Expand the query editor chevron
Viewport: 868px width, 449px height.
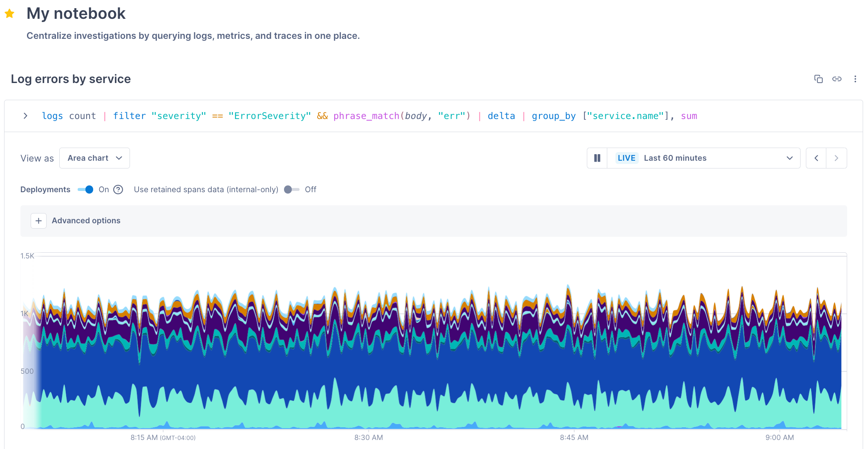[x=25, y=116]
